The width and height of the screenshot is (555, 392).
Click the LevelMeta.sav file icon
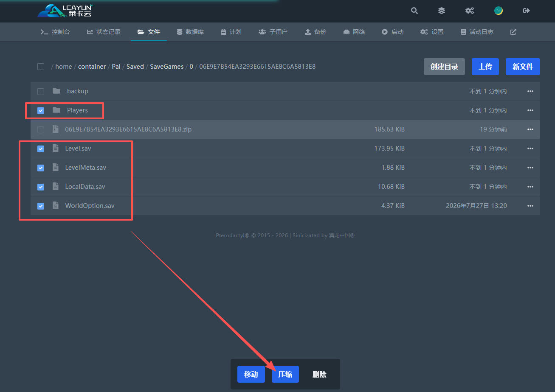tap(55, 168)
